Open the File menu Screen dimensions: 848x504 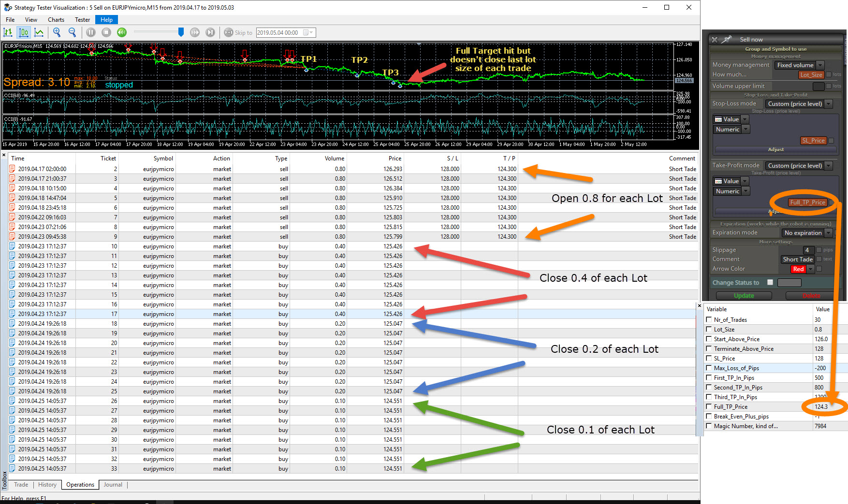(10, 20)
